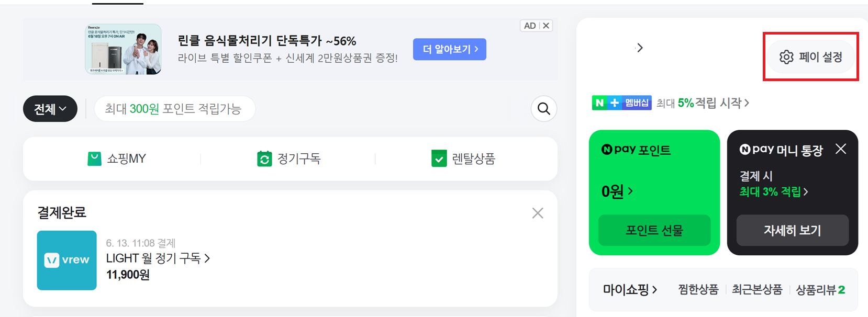Click chevron arrow left of 페이 설정
The width and height of the screenshot is (868, 317).
tap(639, 48)
